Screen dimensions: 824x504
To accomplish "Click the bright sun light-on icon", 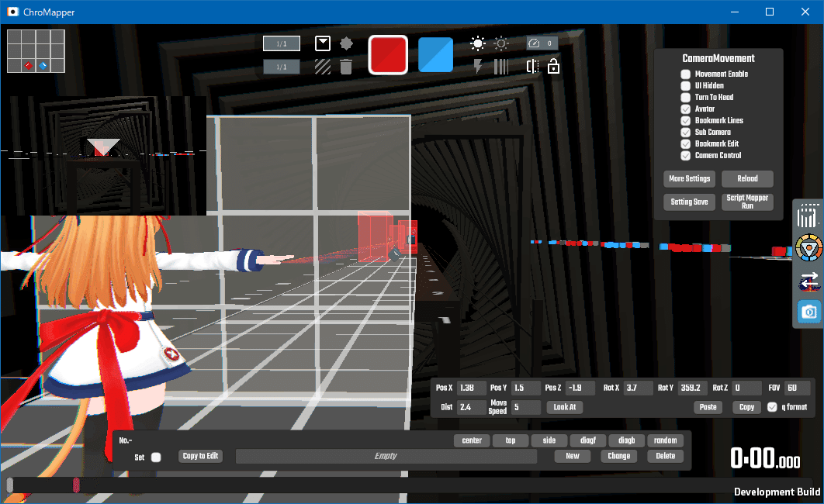I will pos(477,43).
